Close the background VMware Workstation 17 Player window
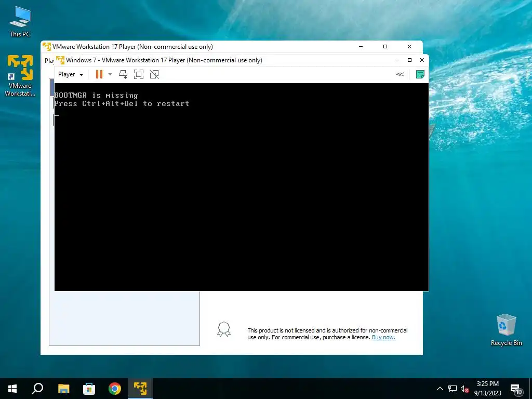532x399 pixels. click(409, 46)
